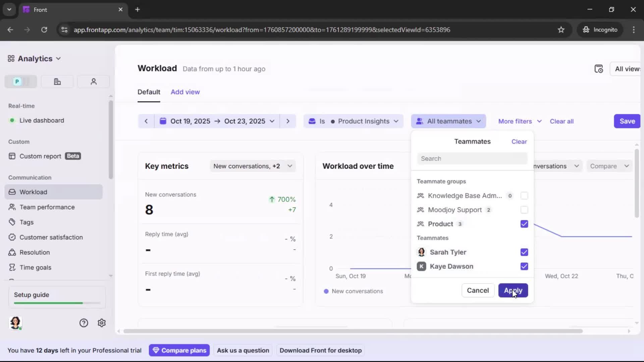Screen dimensions: 644x362
Task: Click the help question mark icon
Action: coord(83,322)
